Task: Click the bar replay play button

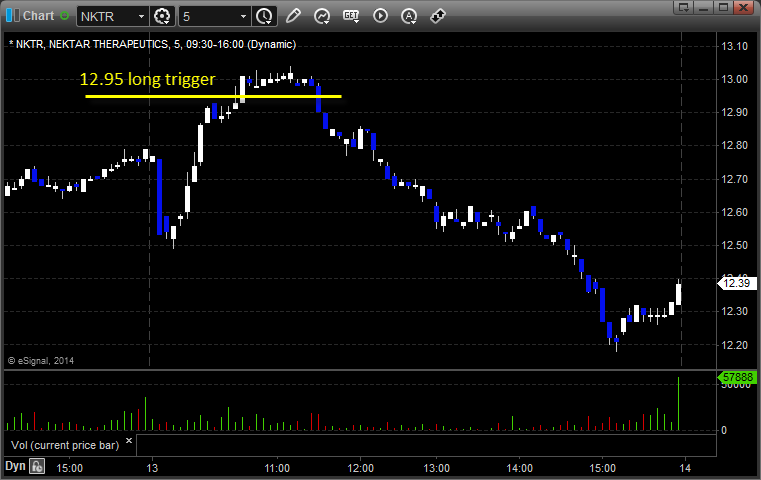Action: coord(380,16)
